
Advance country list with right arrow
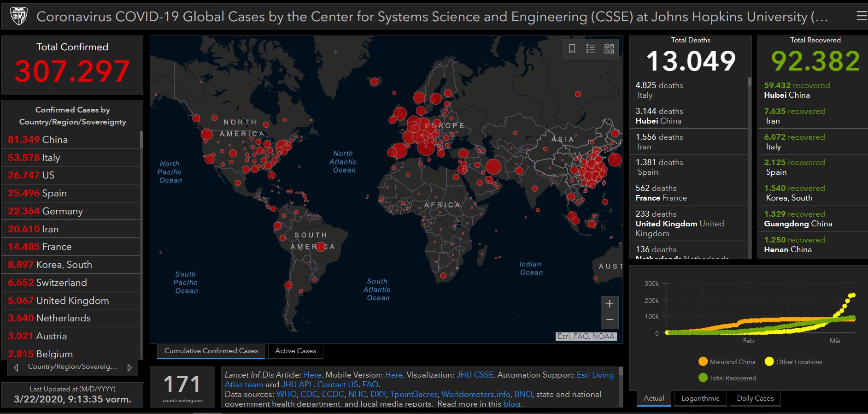point(129,367)
